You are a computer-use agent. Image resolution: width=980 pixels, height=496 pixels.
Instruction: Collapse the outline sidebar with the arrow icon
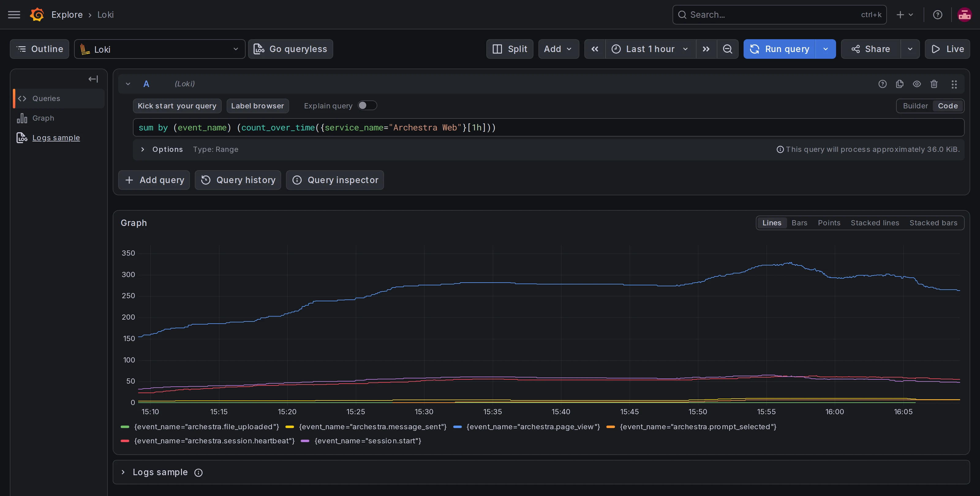tap(93, 79)
